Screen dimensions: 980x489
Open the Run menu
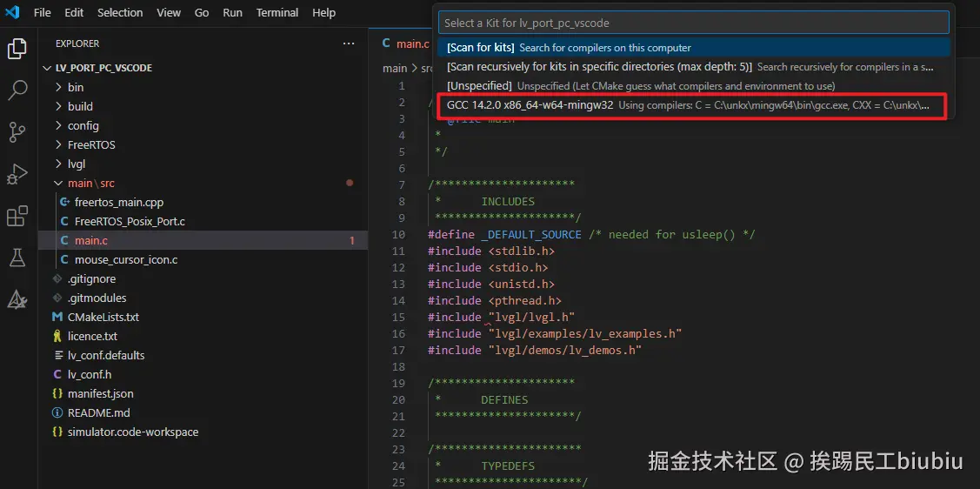(x=232, y=12)
